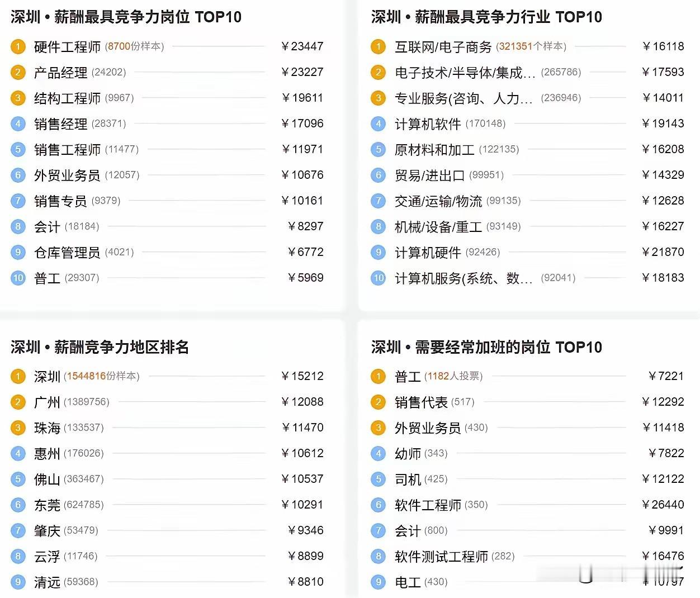Open the 销售代表 overtime entry

421,402
